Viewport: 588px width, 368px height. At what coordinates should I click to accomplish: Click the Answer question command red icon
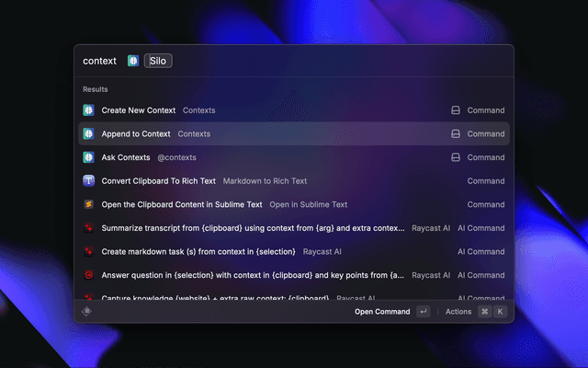(89, 275)
